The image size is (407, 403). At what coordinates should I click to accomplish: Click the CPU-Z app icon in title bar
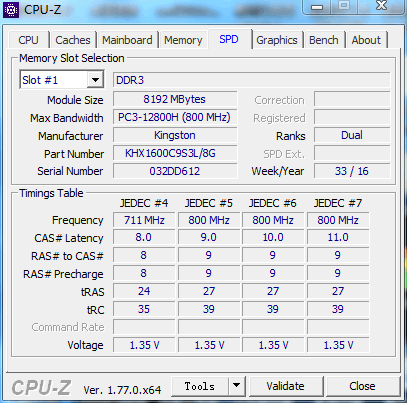[x=11, y=10]
